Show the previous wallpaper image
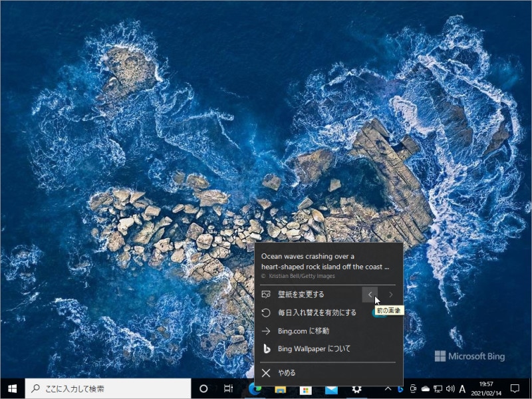The image size is (532, 399). tap(370, 294)
